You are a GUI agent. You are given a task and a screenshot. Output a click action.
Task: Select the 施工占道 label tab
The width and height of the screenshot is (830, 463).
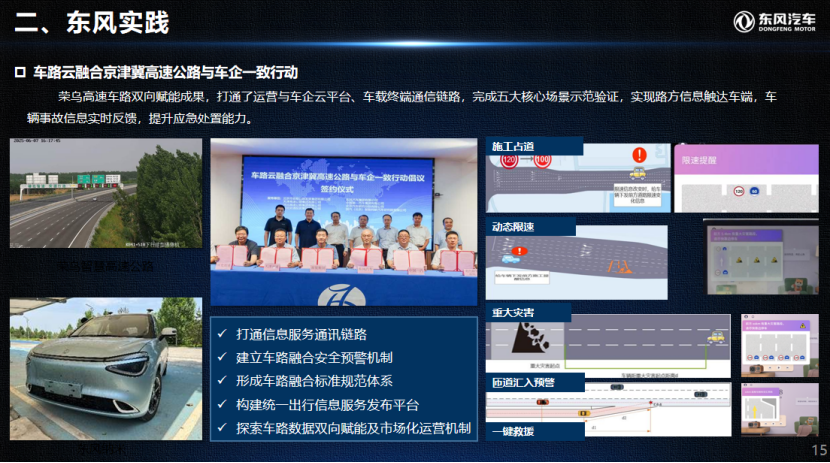coord(513,146)
